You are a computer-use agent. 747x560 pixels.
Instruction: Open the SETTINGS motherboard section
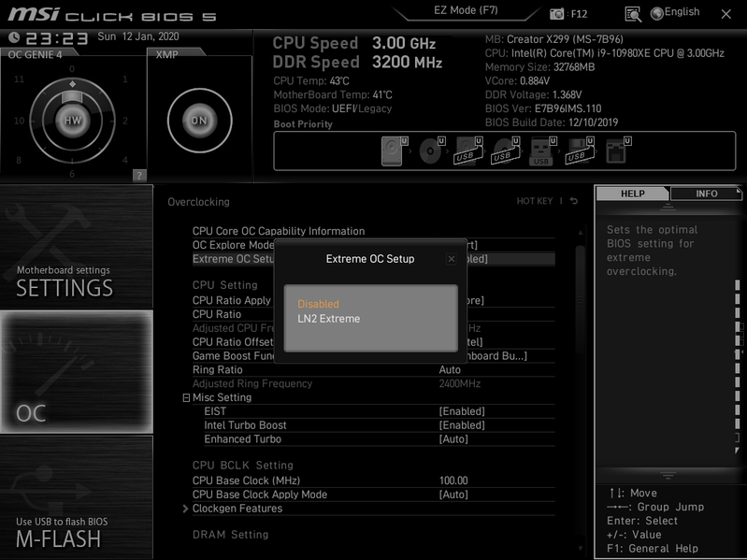[77, 247]
